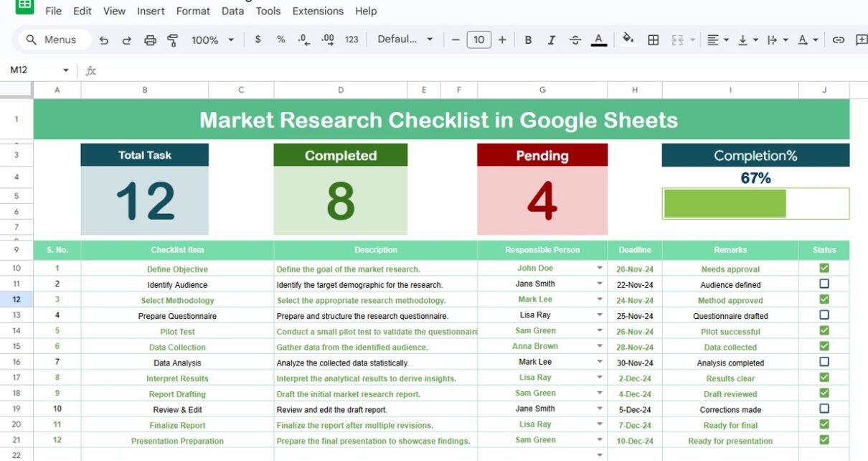This screenshot has height=461, width=868.
Task: Open horizontal align options
Action: [x=717, y=40]
